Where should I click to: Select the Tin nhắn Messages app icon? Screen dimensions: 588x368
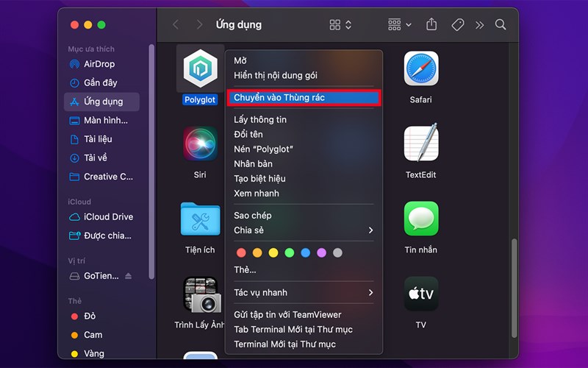coord(421,219)
